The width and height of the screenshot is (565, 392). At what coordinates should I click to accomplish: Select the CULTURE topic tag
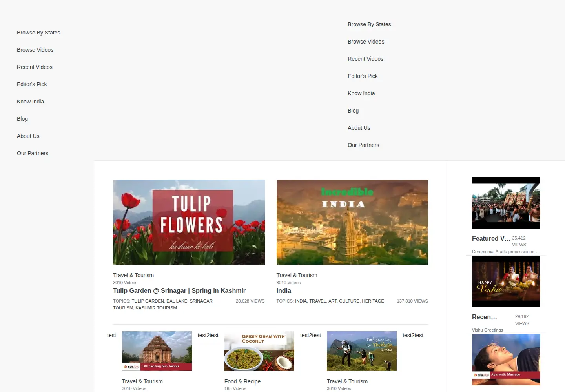coord(349,301)
